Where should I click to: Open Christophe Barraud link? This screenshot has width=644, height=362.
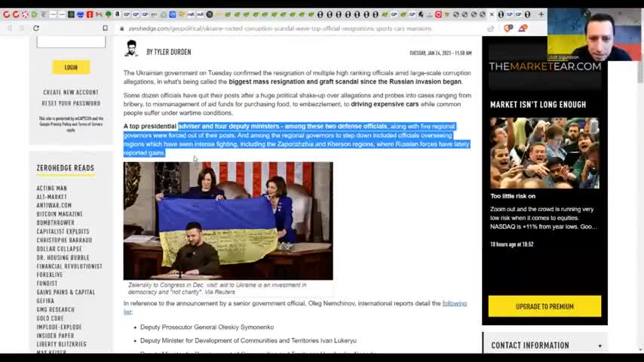point(65,241)
